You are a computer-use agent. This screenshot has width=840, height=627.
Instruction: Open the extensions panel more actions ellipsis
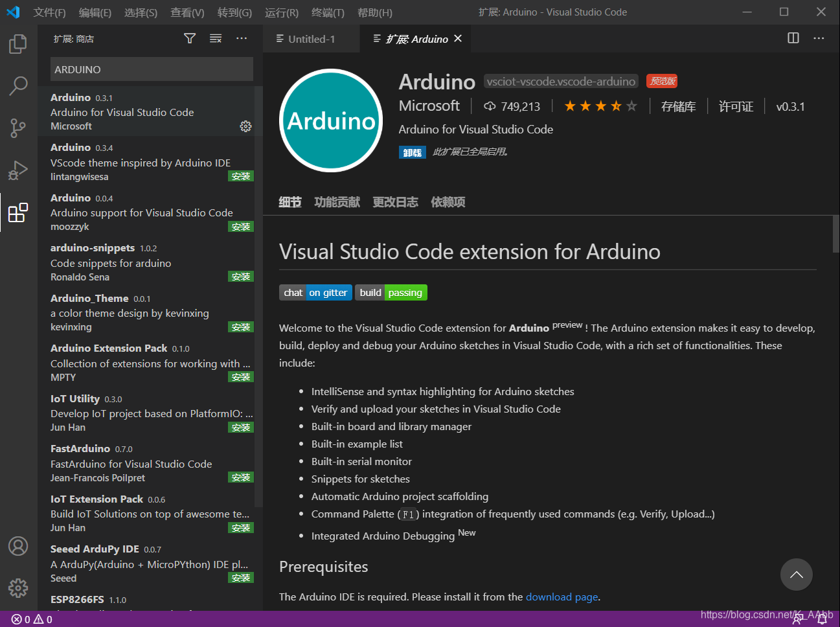click(x=242, y=39)
